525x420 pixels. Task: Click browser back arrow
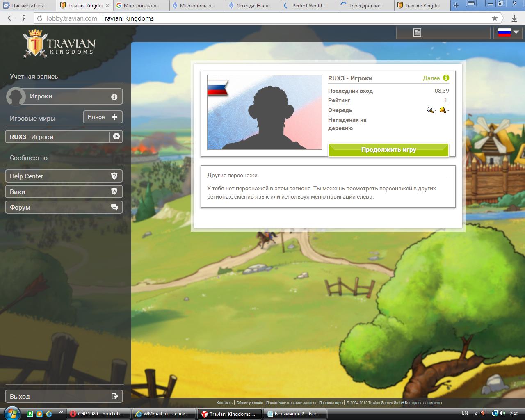11,18
